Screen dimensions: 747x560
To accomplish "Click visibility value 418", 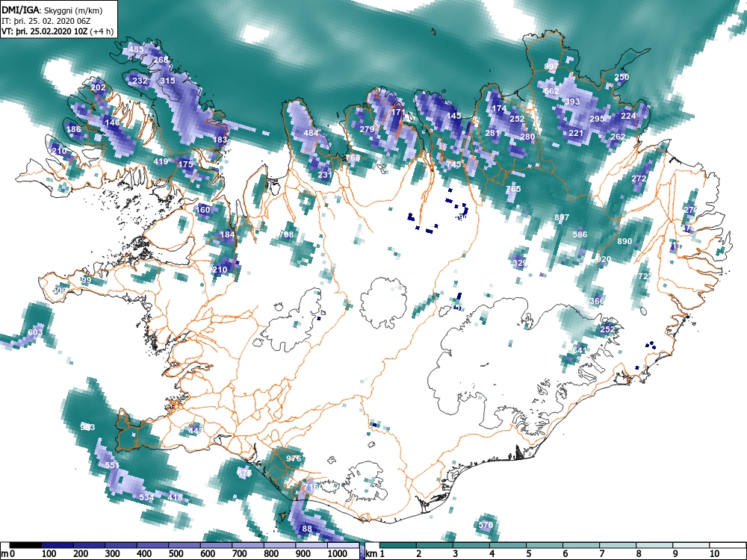I will click(x=175, y=497).
